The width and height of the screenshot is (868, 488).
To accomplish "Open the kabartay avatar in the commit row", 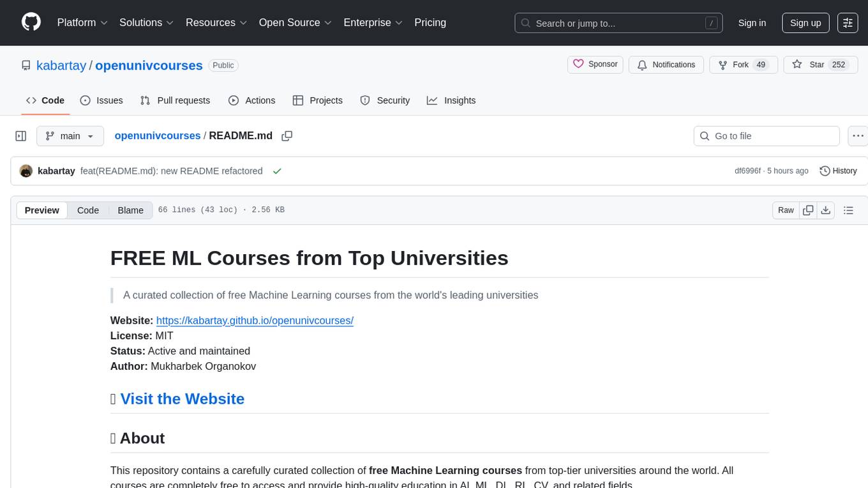I will [x=26, y=171].
